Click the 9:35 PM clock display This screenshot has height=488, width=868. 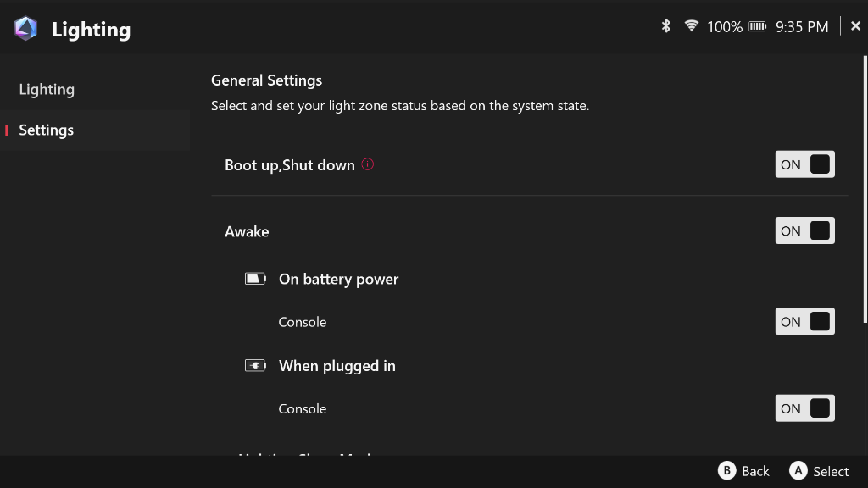click(802, 26)
